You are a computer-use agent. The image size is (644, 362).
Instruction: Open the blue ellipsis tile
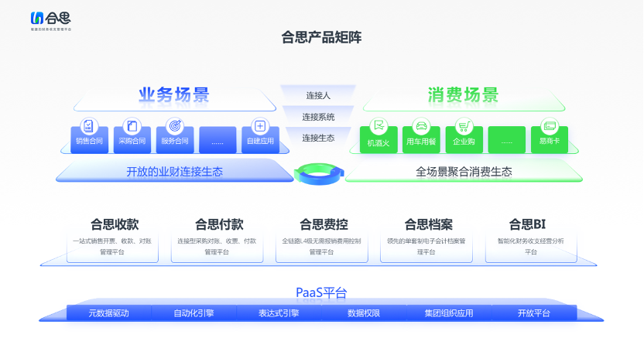[218, 140]
